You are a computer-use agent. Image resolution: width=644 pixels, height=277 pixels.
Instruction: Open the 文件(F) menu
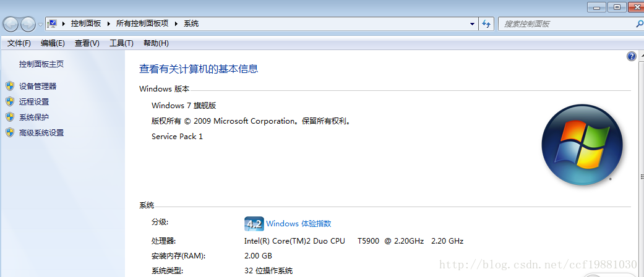point(19,43)
